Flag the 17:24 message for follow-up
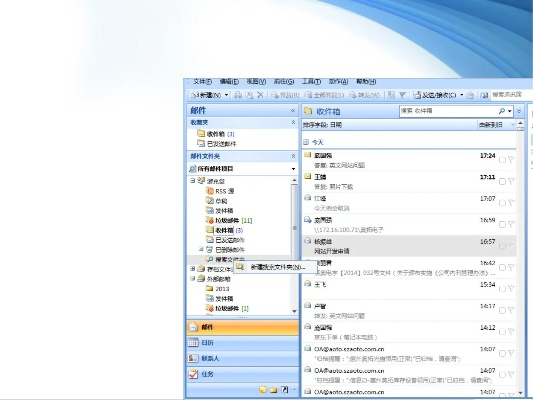Image resolution: width=533 pixels, height=400 pixels. [511, 160]
